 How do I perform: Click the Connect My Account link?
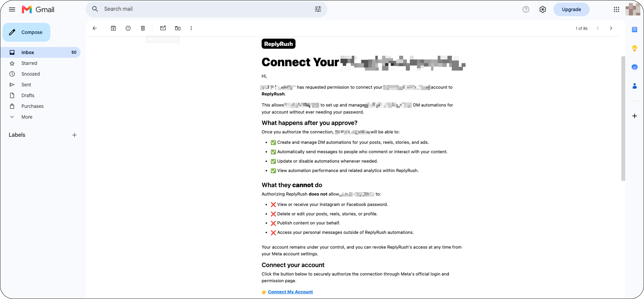290,292
